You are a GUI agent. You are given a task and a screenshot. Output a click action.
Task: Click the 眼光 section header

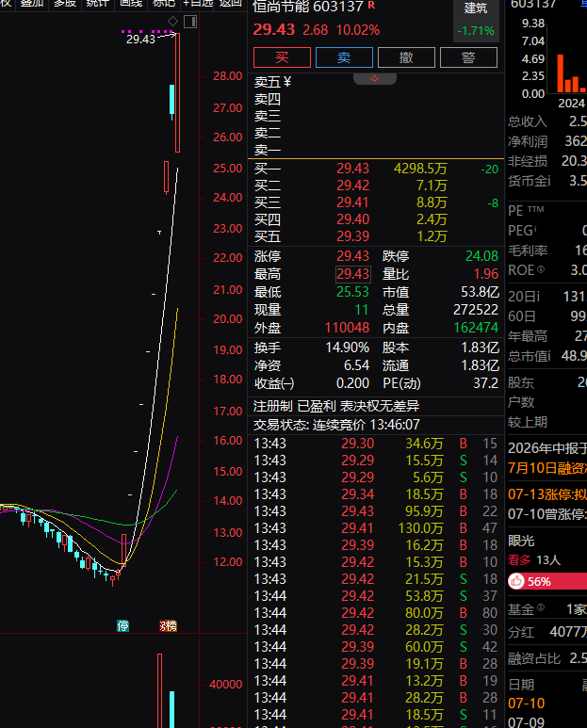click(x=521, y=541)
